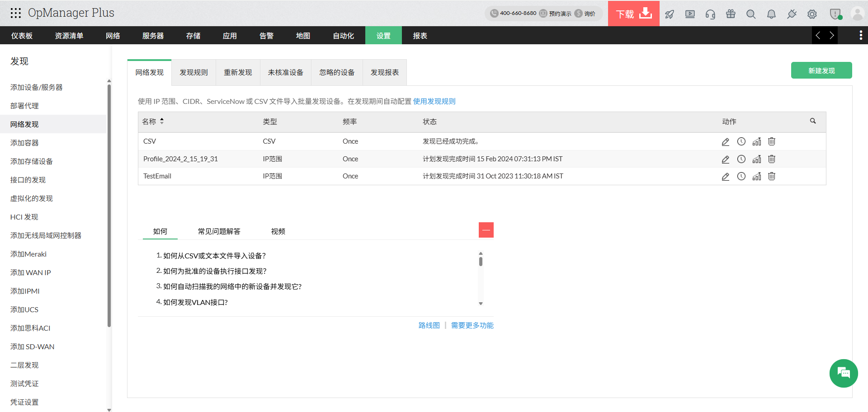
Task: Open the settings gear in the header
Action: point(812,14)
